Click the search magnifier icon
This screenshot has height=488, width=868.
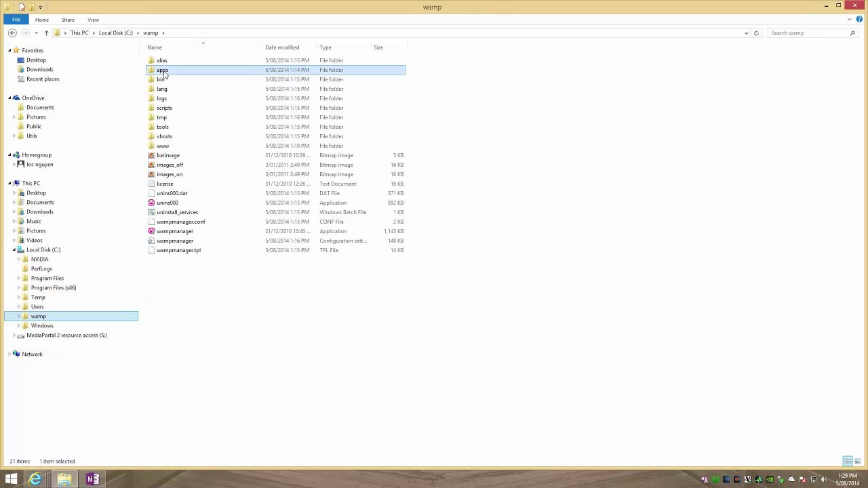coord(852,33)
